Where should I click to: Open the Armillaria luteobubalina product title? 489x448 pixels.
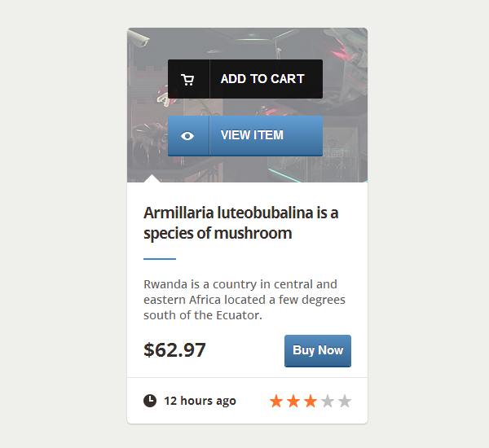point(240,223)
